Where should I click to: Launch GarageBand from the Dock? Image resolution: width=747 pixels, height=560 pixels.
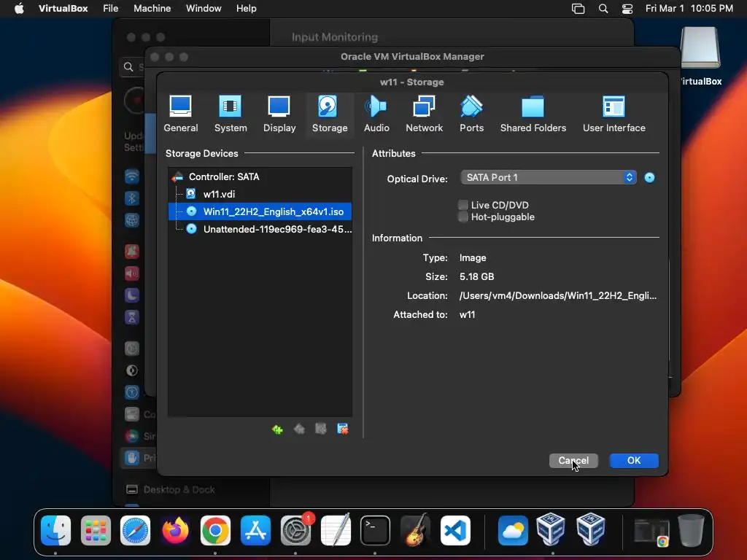(x=415, y=531)
